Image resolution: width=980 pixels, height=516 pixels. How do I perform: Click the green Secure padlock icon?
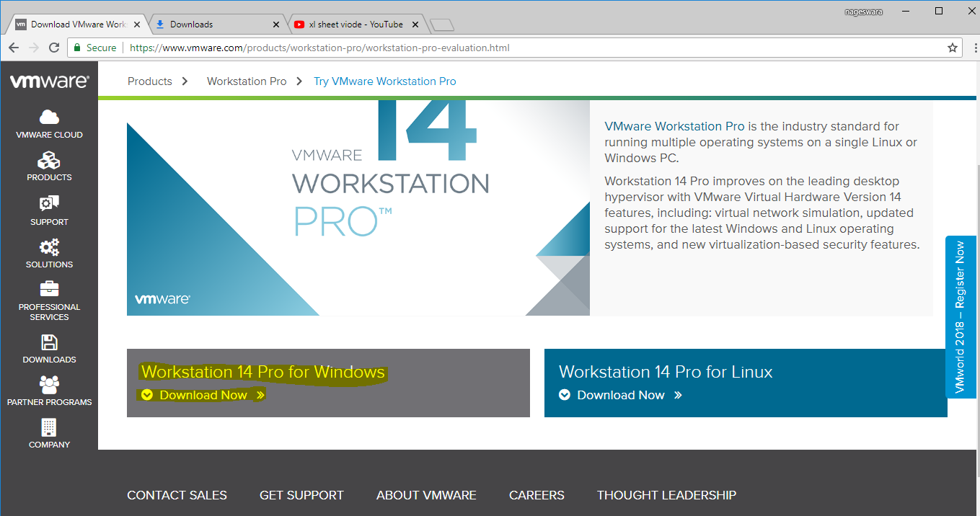tap(77, 48)
